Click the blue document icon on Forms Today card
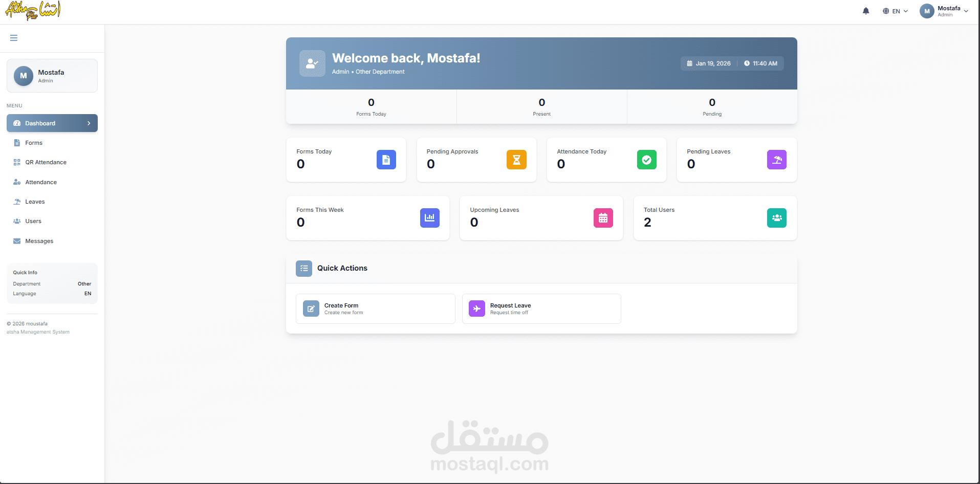The height and width of the screenshot is (484, 980). tap(386, 160)
